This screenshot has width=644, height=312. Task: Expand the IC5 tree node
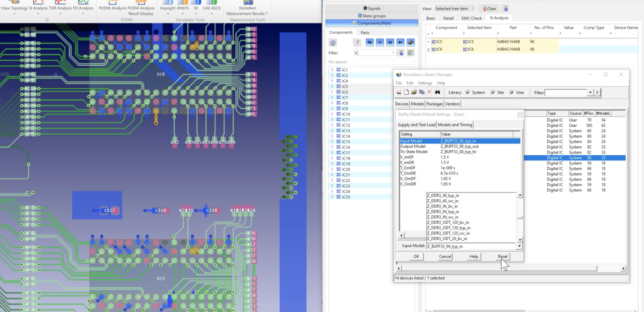tap(333, 86)
